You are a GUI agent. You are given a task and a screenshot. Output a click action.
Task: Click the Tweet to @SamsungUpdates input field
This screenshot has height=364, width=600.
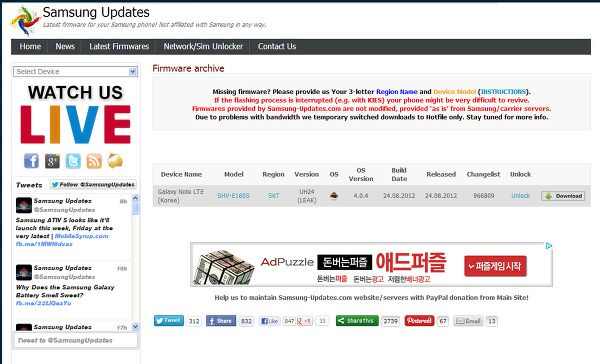click(x=75, y=340)
